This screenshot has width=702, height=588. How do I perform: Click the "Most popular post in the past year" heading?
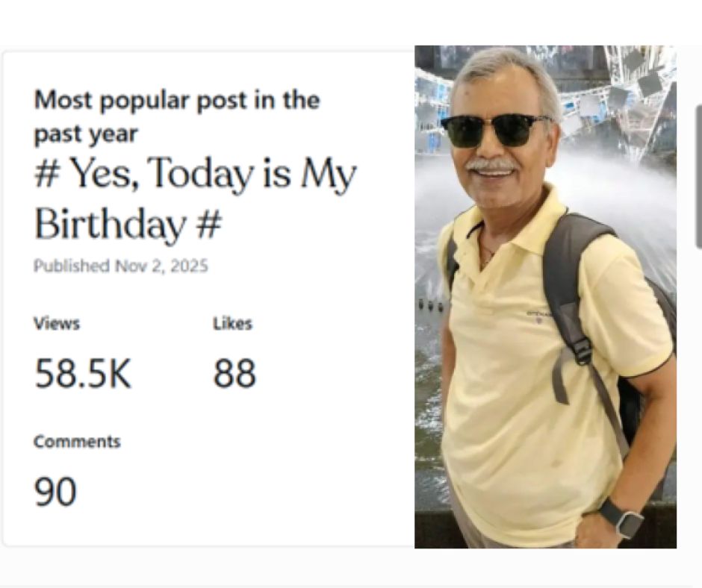(x=176, y=116)
